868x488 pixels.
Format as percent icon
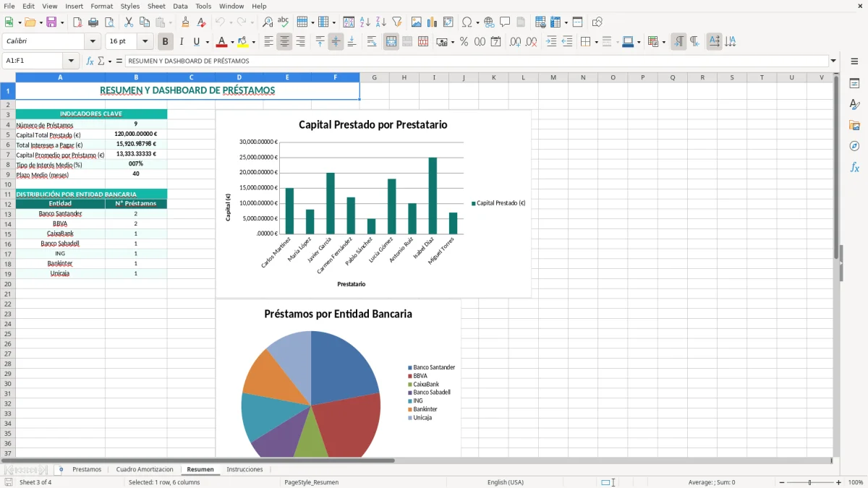coord(464,42)
